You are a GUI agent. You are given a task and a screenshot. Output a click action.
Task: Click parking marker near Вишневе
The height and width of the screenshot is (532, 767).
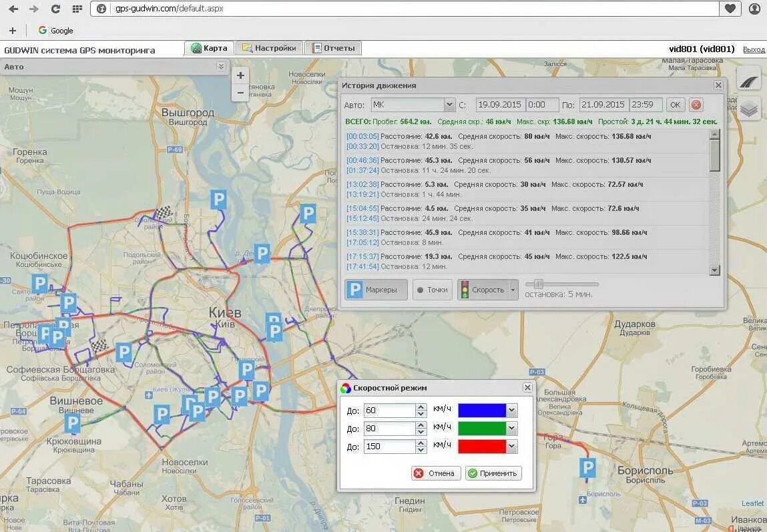[x=72, y=423]
